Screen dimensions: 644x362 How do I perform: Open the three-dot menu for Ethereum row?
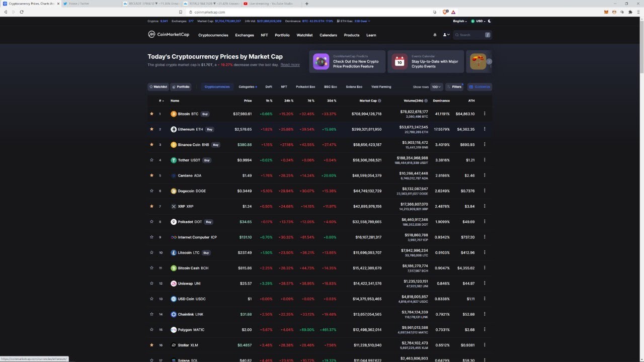tap(485, 129)
